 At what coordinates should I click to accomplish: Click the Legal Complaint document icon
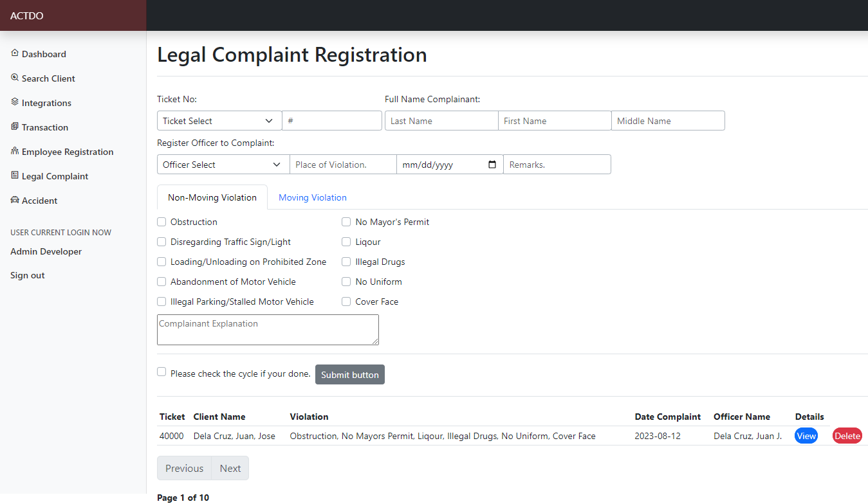coord(15,175)
